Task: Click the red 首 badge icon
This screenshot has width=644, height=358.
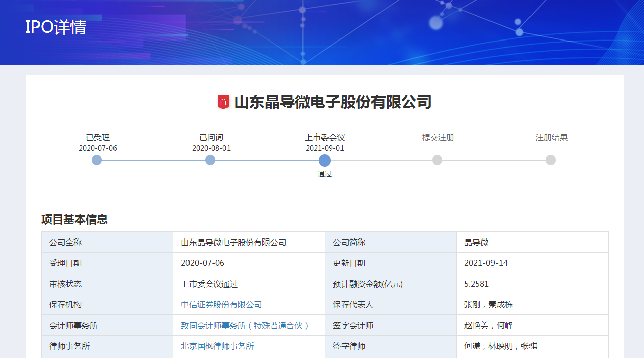Action: point(223,102)
